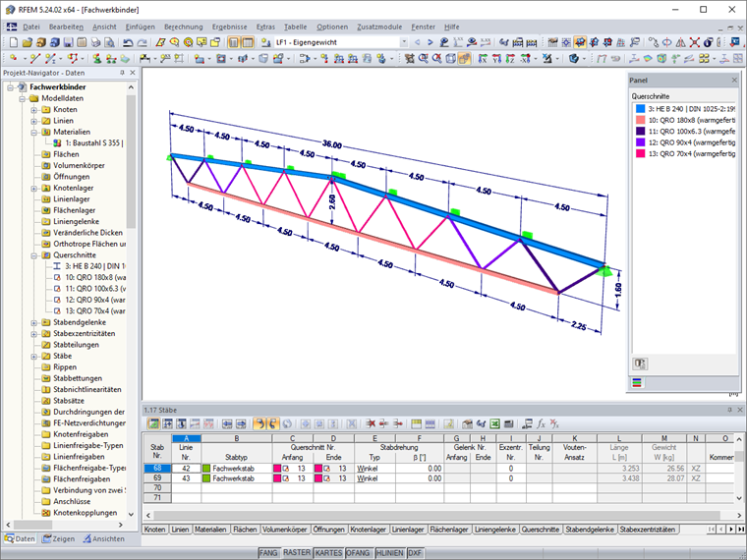Switch navigator to Zeigen tab
The height and width of the screenshot is (560, 747).
click(59, 538)
